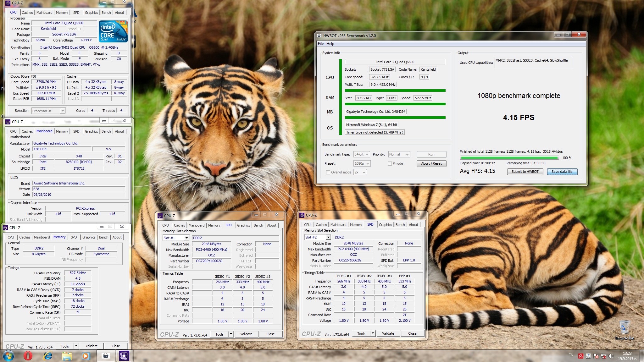Viewport: 644px width, 362px height.
Task: Click the disc-shaped system tray icon
Action: pyautogui.click(x=588, y=356)
